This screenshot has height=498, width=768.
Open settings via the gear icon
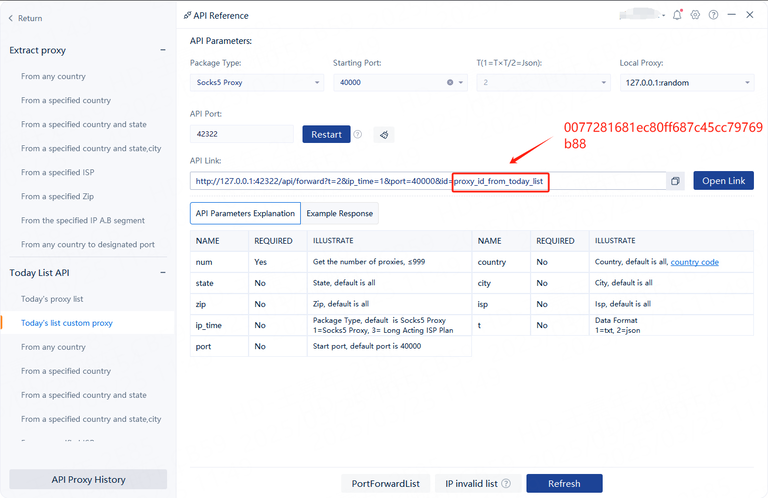[695, 15]
